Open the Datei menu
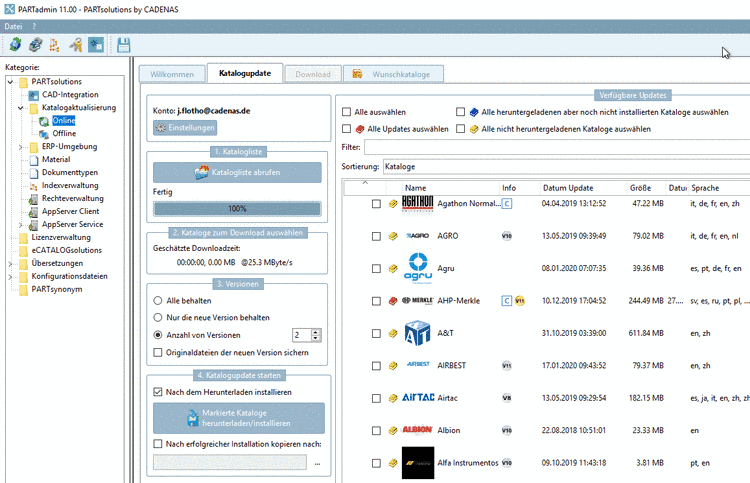 [x=13, y=26]
